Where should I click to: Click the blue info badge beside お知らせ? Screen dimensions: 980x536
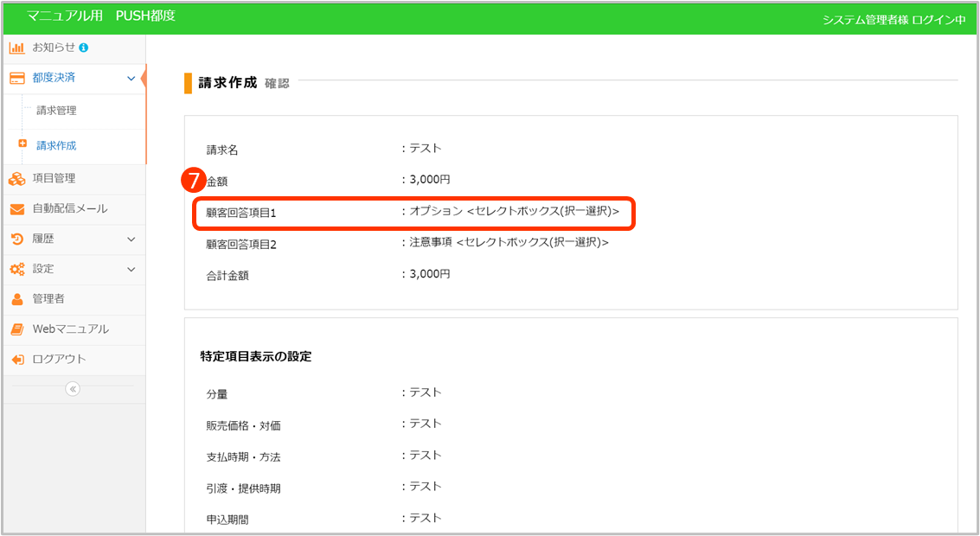click(x=84, y=48)
